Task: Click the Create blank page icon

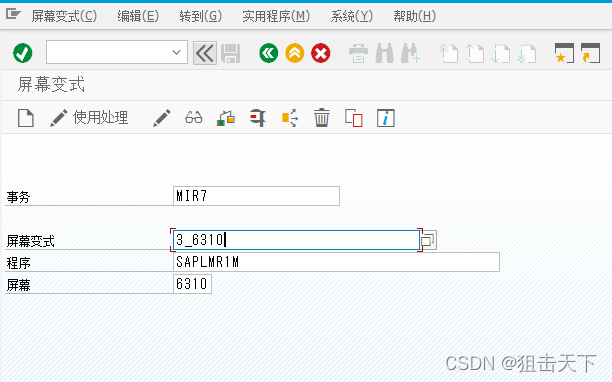Action: coord(26,118)
